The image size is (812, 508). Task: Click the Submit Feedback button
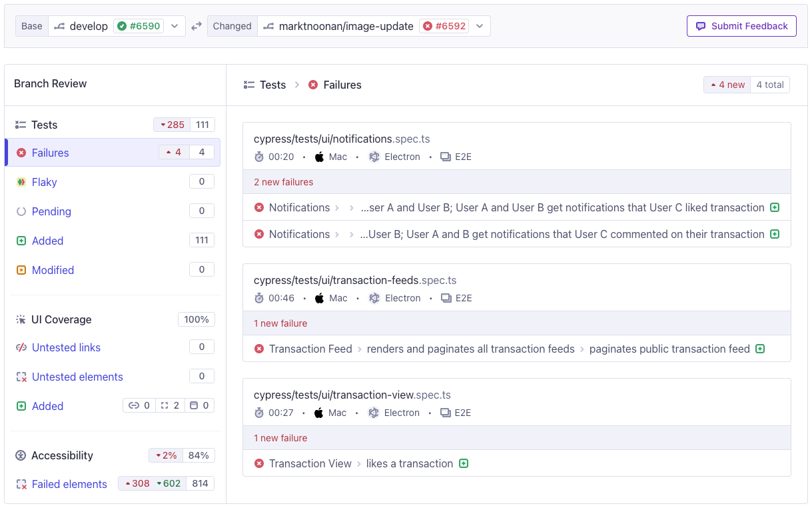[741, 26]
